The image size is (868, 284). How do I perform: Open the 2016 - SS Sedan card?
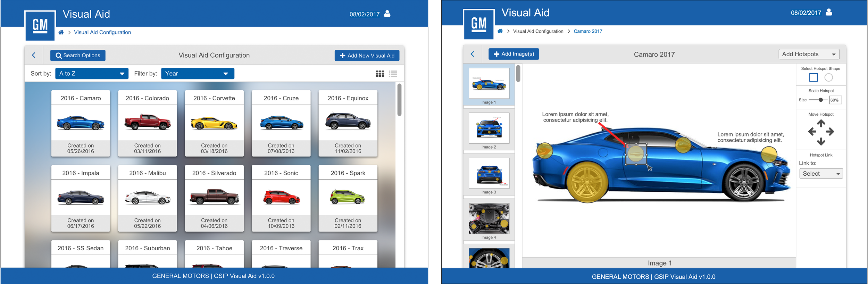(81, 254)
